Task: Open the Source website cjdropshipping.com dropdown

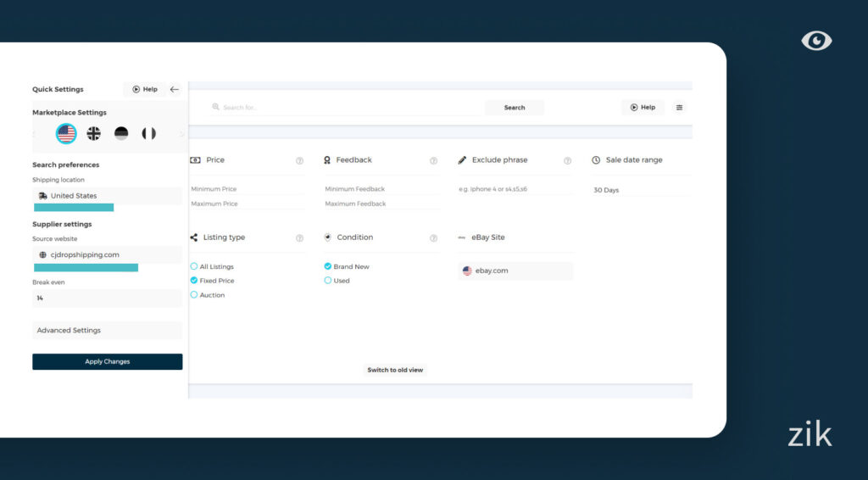Action: (107, 254)
